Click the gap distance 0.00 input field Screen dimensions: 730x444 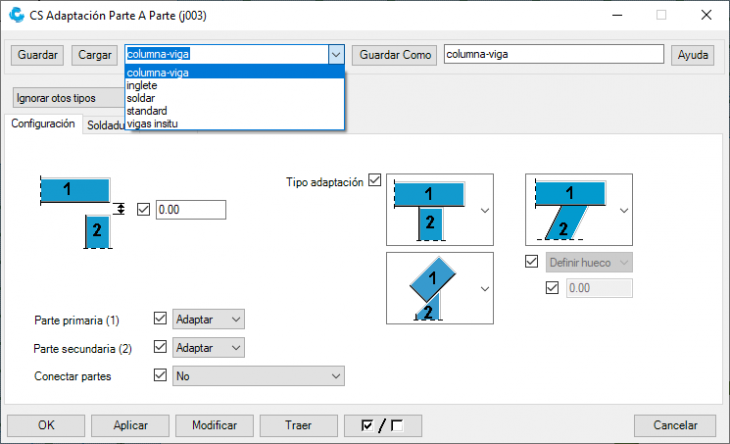[x=190, y=209]
